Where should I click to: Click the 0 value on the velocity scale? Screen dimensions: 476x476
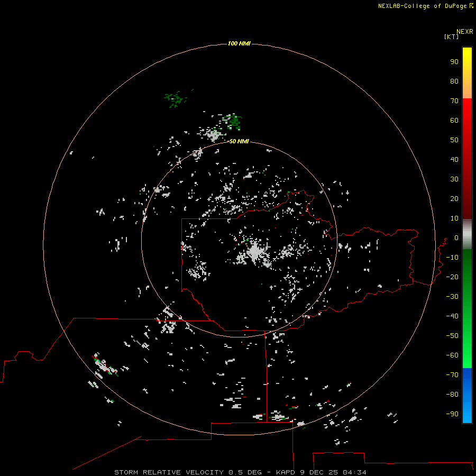[x=456, y=237]
